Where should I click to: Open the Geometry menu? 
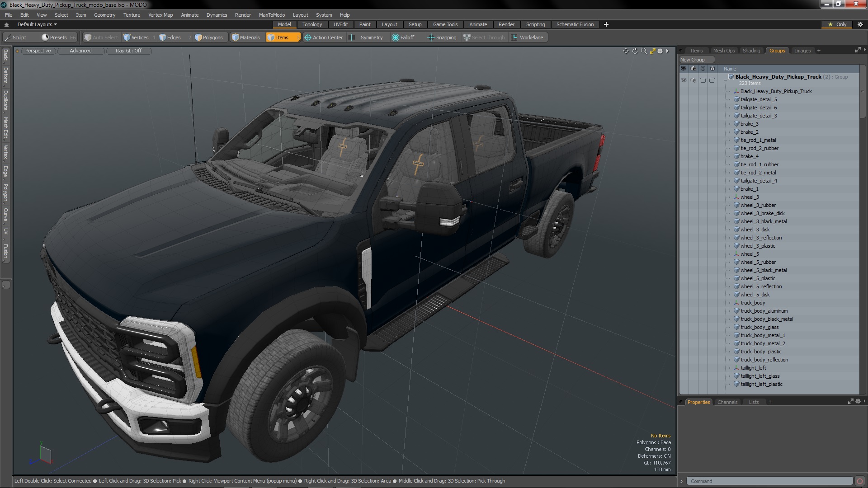(104, 15)
